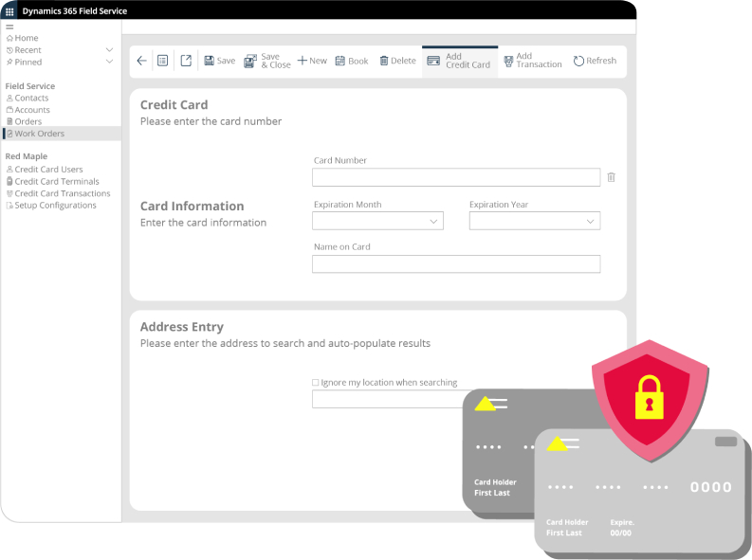Click the Work Orders icon
The width and height of the screenshot is (752, 560).
[x=9, y=134]
